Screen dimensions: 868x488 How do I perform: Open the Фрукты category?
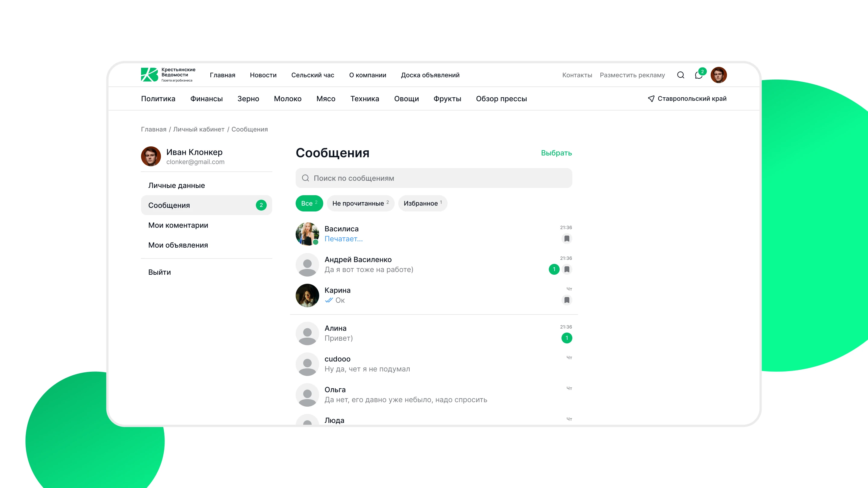447,99
